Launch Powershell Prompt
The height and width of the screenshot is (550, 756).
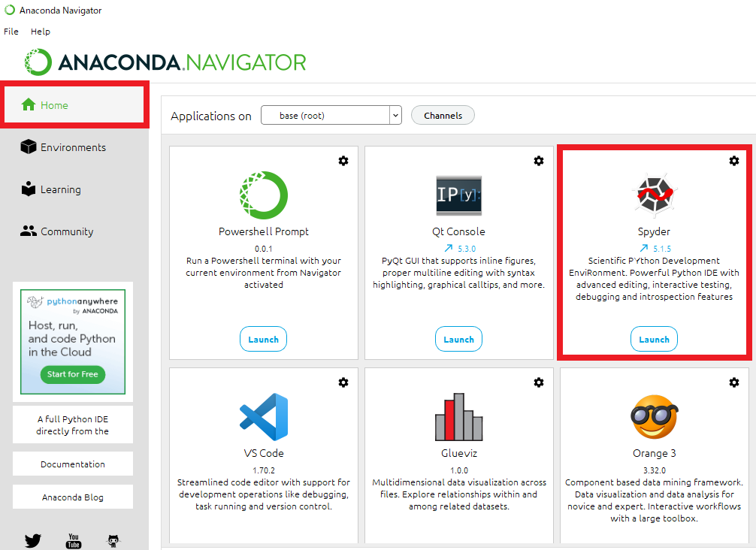pos(263,339)
